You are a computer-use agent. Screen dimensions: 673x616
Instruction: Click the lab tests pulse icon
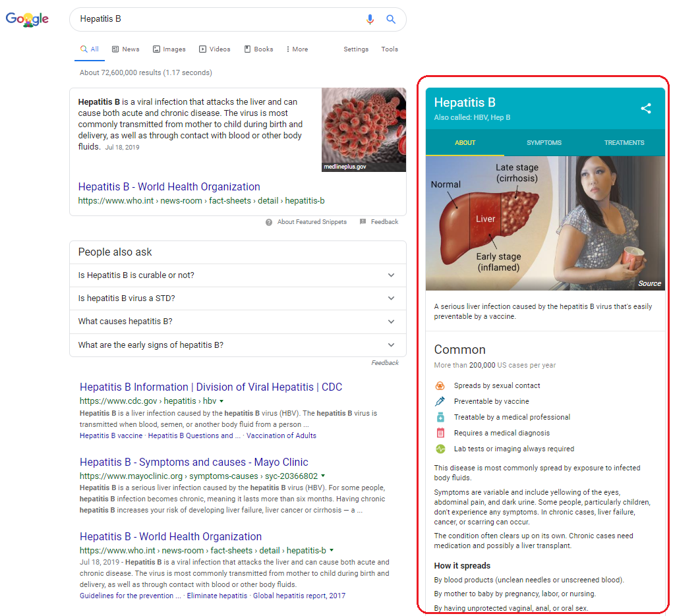(440, 449)
